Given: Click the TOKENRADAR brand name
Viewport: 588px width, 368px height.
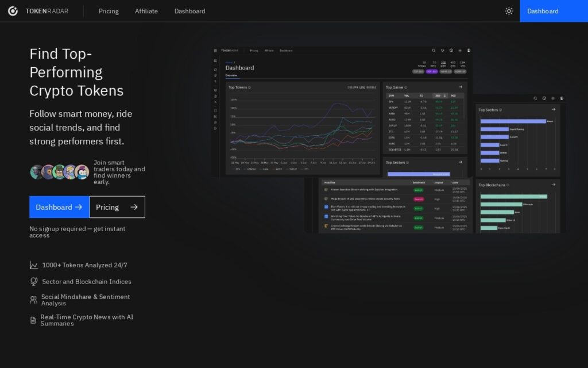Looking at the screenshot, I should click(x=47, y=11).
